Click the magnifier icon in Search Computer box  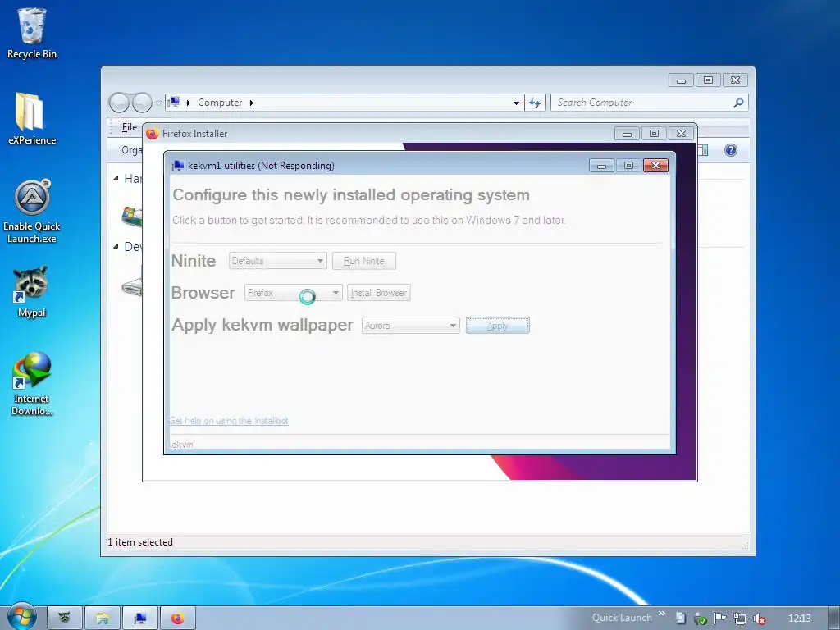[x=738, y=103]
